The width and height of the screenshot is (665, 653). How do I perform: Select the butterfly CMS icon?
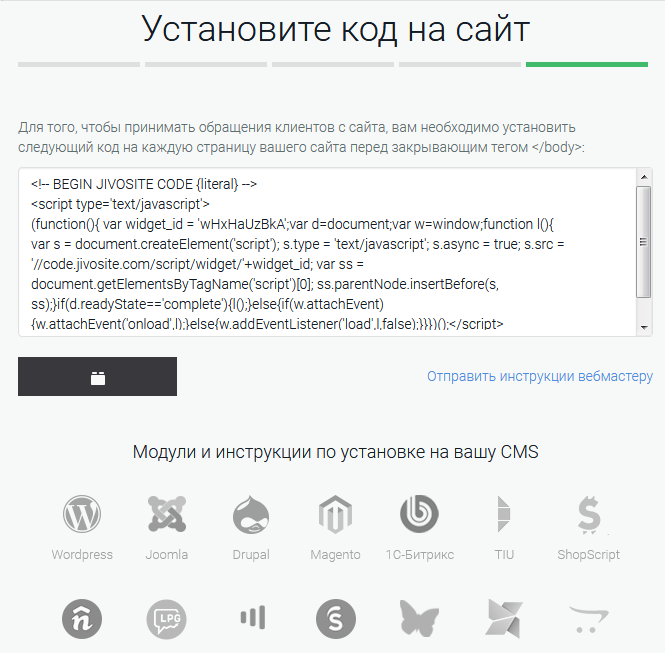coord(419,619)
